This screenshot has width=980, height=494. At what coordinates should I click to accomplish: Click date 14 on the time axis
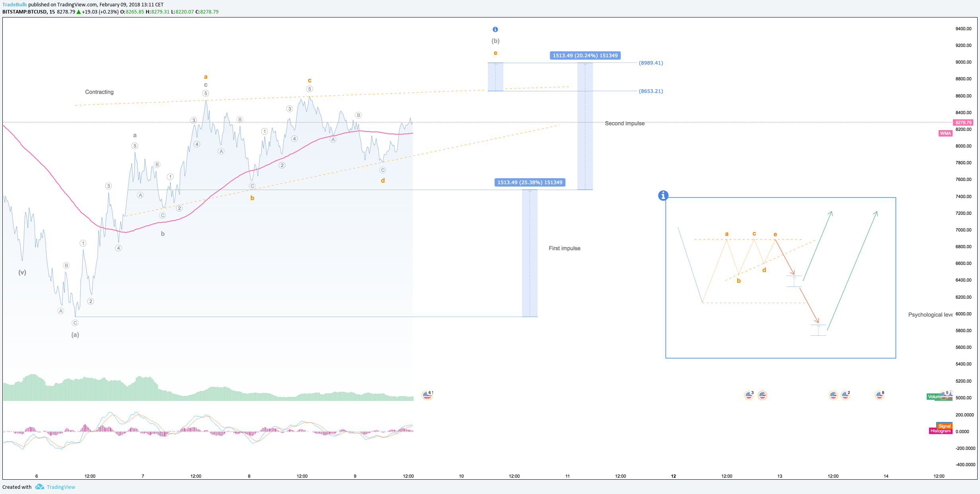pyautogui.click(x=886, y=476)
